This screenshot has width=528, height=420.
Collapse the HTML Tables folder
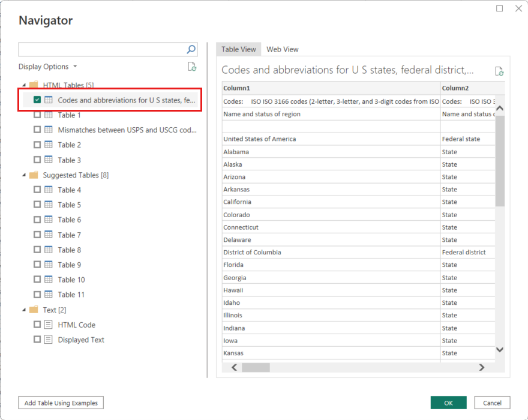[24, 85]
